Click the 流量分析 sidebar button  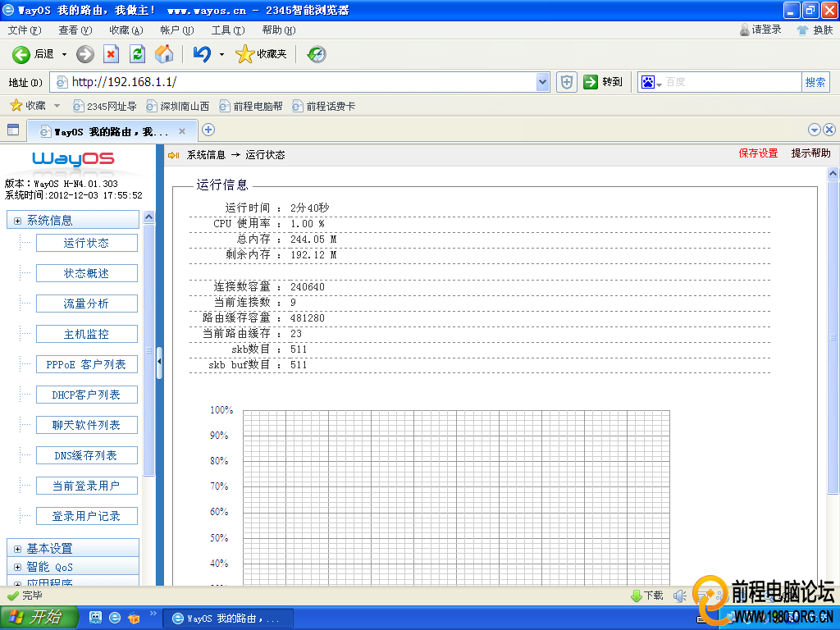point(86,304)
